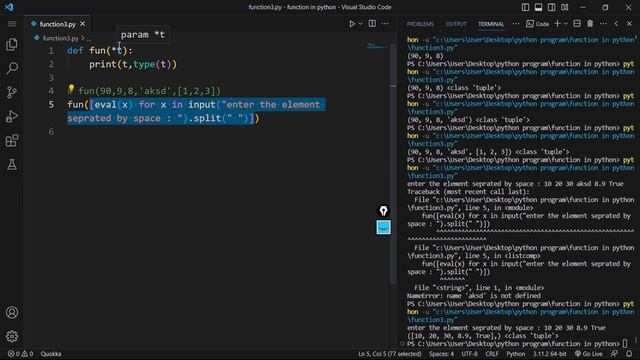Screen dimensions: 640x360
Task: Open the Explorer view in activity bar
Action: click(x=12, y=44)
